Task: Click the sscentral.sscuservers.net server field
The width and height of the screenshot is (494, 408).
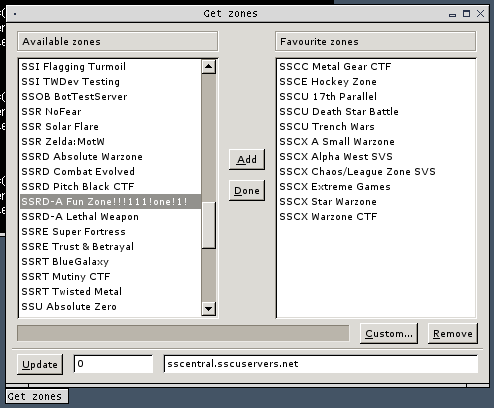Action: coord(321,364)
